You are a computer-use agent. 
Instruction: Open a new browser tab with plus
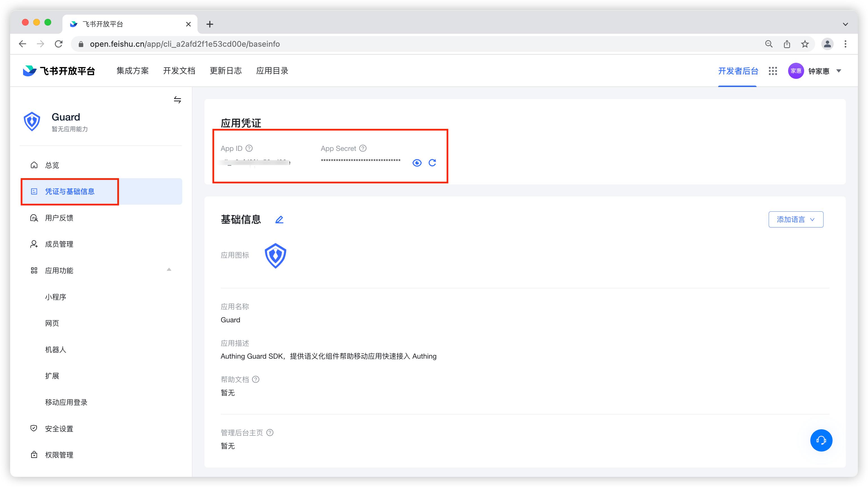point(210,24)
